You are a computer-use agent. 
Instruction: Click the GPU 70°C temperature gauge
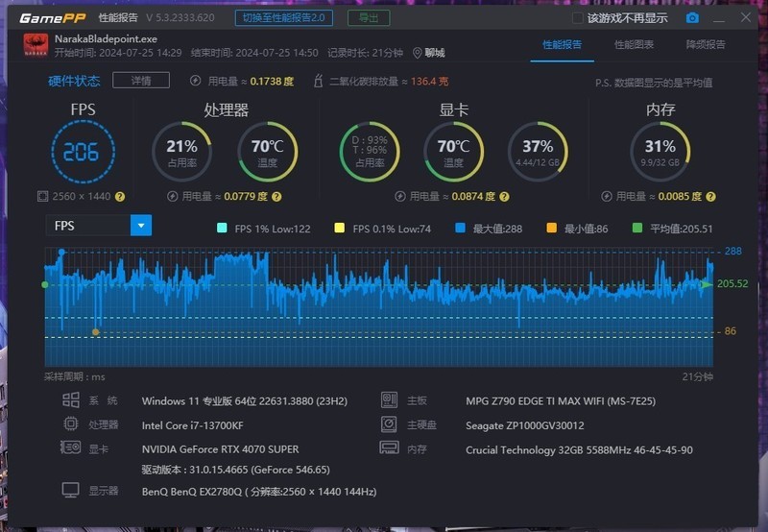point(453,152)
